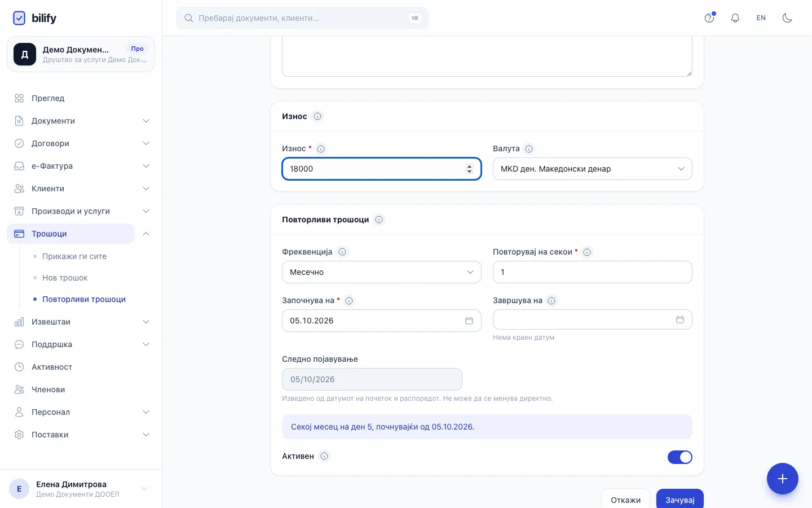
Task: Collapse the Трошоци sidebar section
Action: coord(146,234)
